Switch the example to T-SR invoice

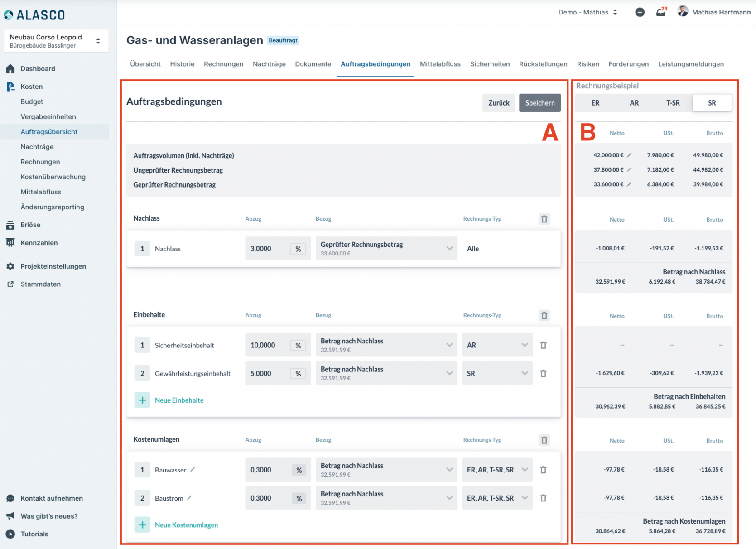click(673, 103)
